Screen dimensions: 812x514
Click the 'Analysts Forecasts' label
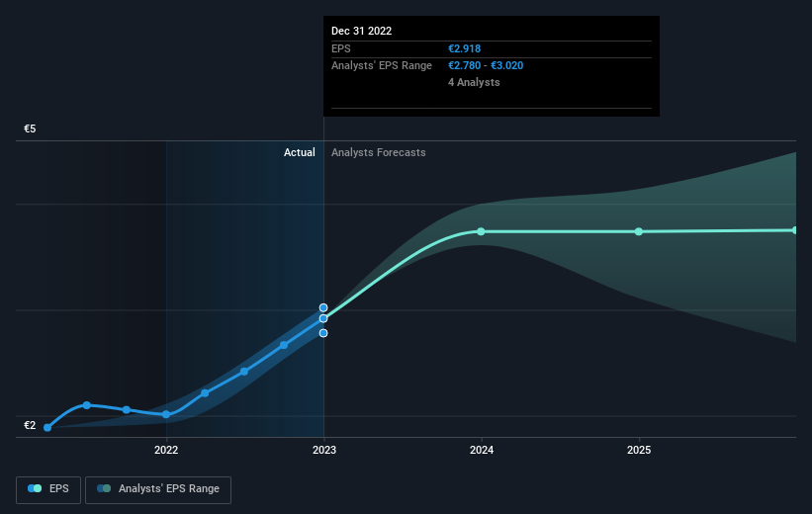click(379, 152)
